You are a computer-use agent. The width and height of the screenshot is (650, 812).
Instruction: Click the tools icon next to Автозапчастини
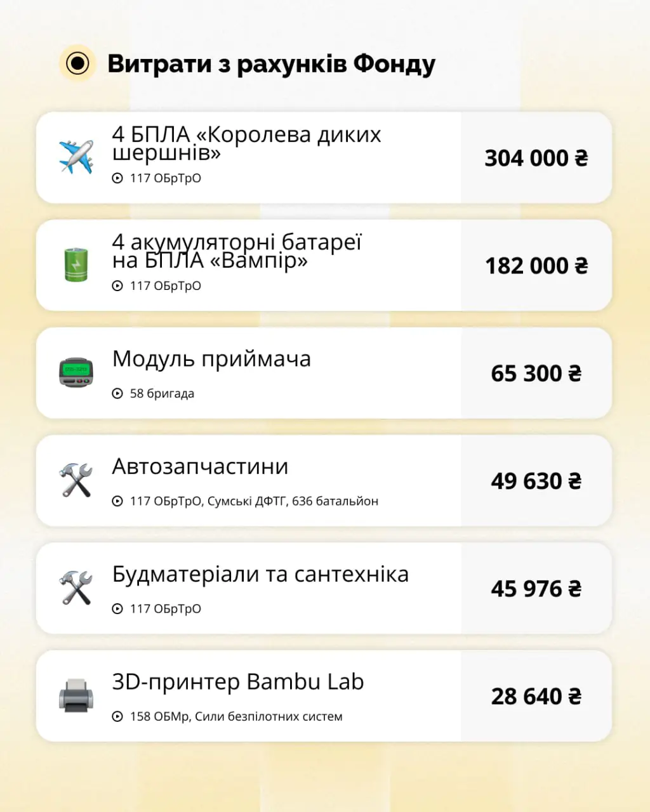click(x=76, y=480)
